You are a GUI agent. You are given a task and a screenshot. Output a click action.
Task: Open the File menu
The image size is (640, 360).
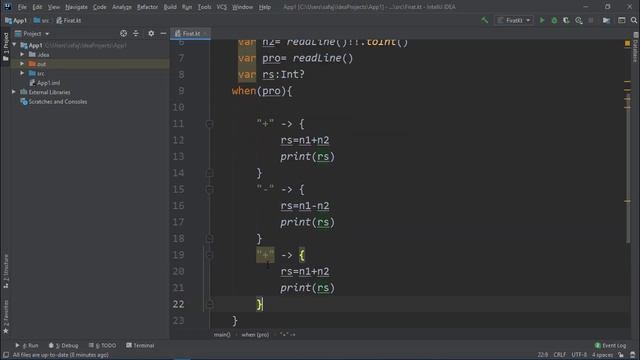click(x=22, y=7)
